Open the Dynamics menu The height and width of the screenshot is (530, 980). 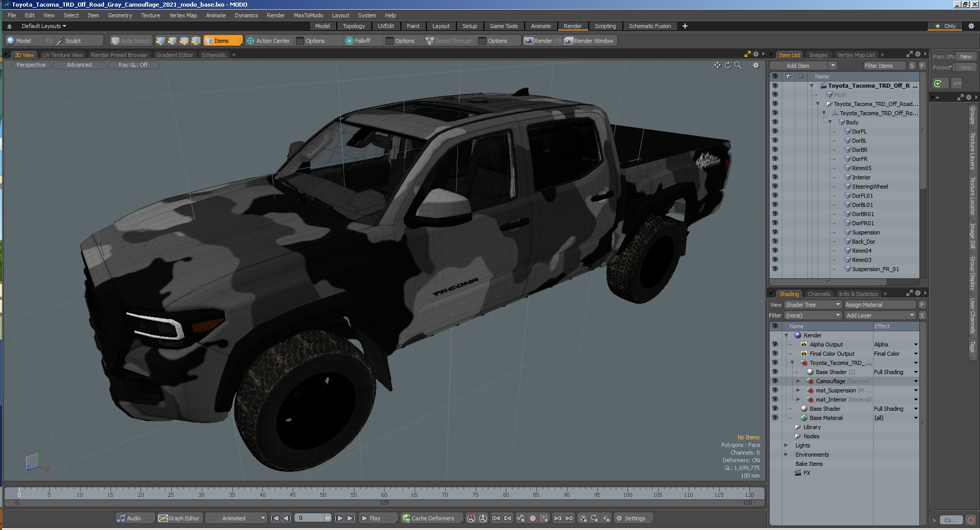click(x=246, y=15)
